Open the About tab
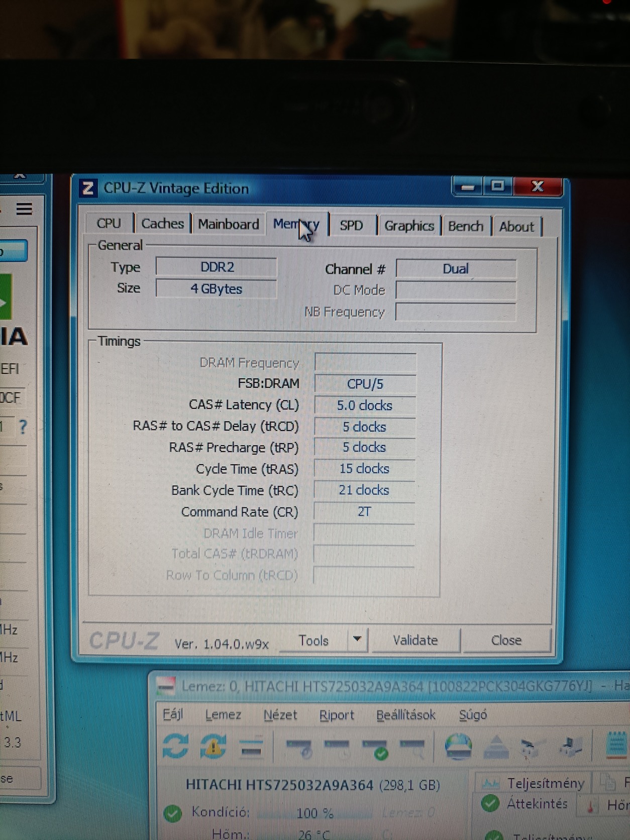 (x=516, y=227)
